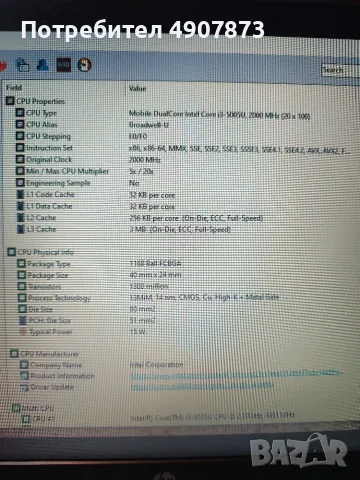Open the Driver Update hyperlink
Viewport: 360px width, 480px height.
click(202, 386)
